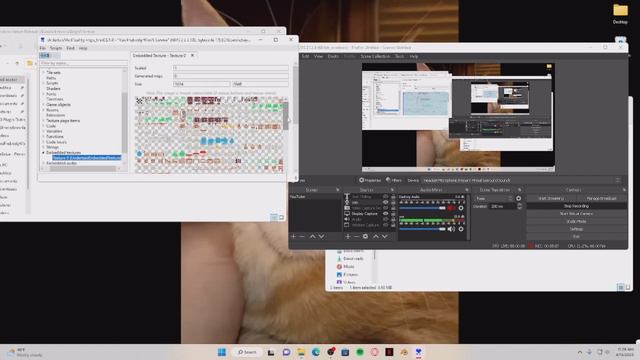Screen dimensions: 640x360
Task: Lock the Display Capture source
Action: (393, 213)
